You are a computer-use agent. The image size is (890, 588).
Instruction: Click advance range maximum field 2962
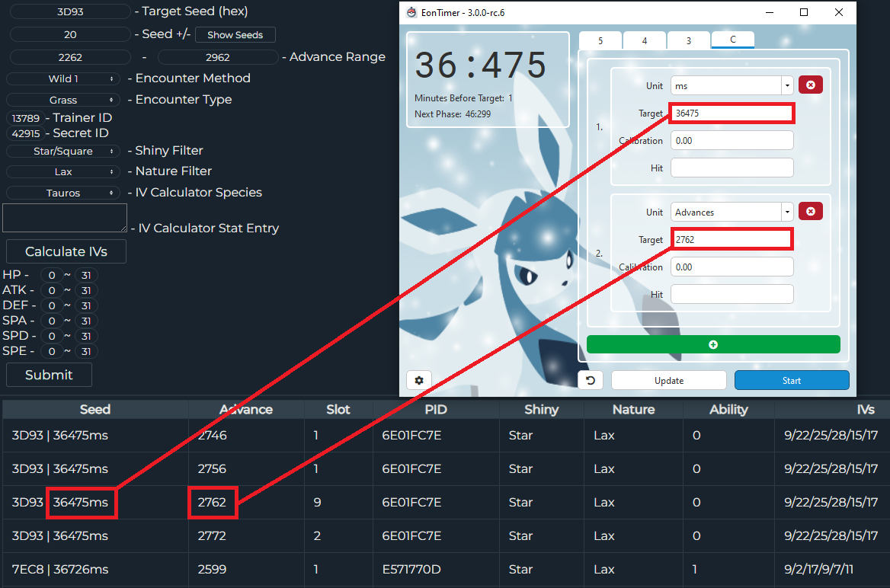pyautogui.click(x=218, y=57)
